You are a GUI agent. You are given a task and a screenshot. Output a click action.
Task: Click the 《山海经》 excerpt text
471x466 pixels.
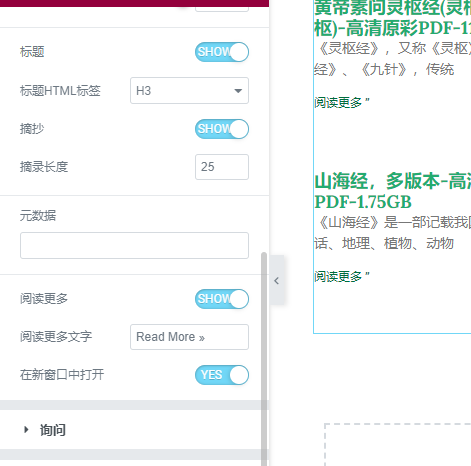(x=392, y=233)
